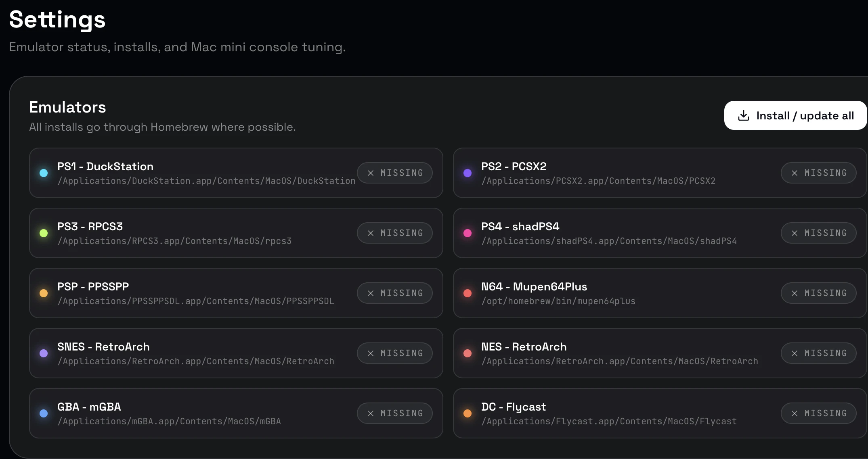Click the MISSING badge for PS3 - RPCS3
The image size is (868, 459).
[394, 233]
